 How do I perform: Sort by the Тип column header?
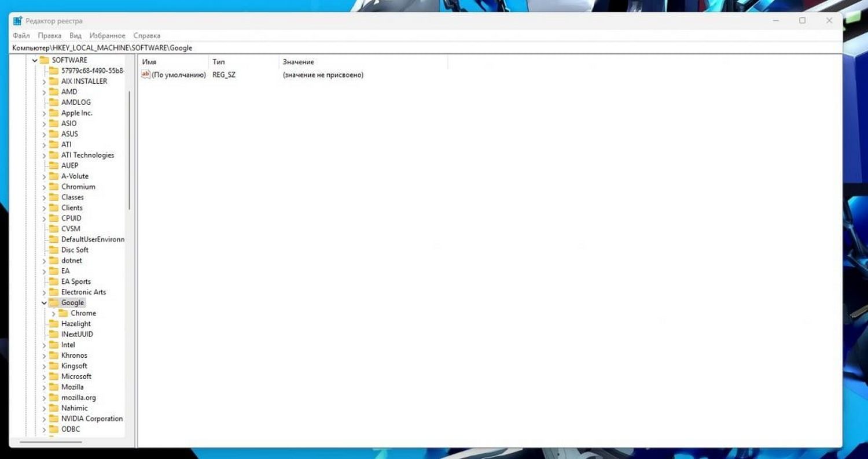(x=244, y=62)
